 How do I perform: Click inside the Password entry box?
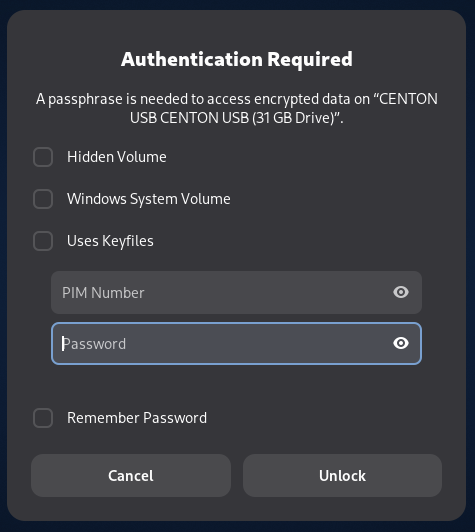click(x=236, y=343)
